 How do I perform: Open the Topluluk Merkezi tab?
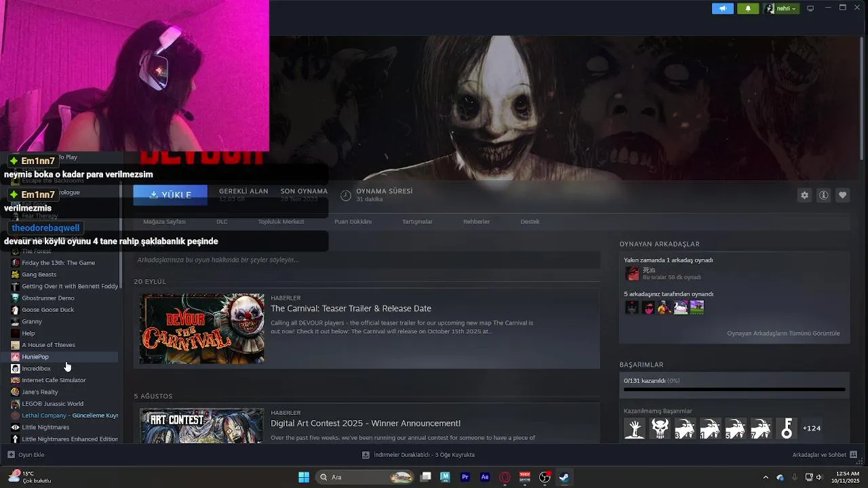281,222
